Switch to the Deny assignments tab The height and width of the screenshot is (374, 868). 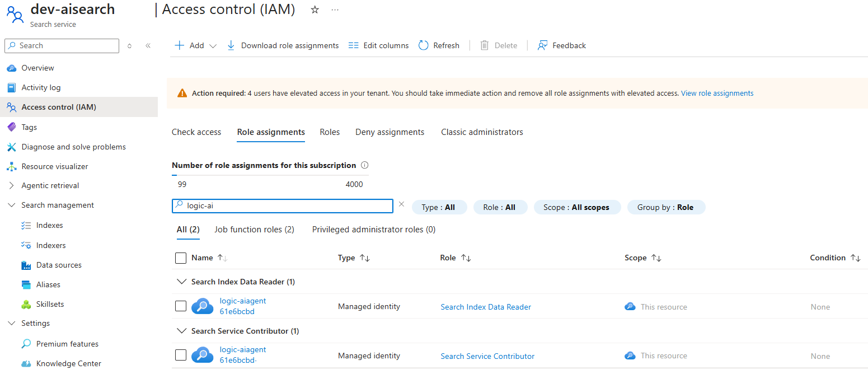click(390, 132)
